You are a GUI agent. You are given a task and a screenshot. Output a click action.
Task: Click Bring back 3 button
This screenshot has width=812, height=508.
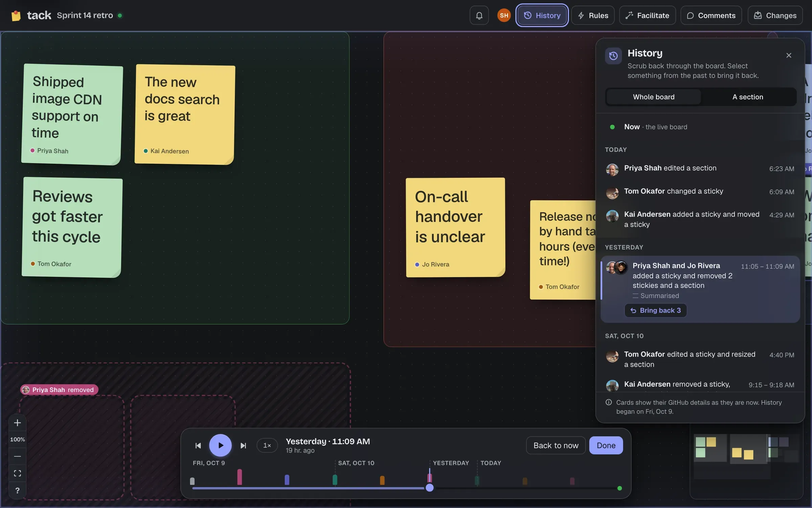click(x=655, y=310)
